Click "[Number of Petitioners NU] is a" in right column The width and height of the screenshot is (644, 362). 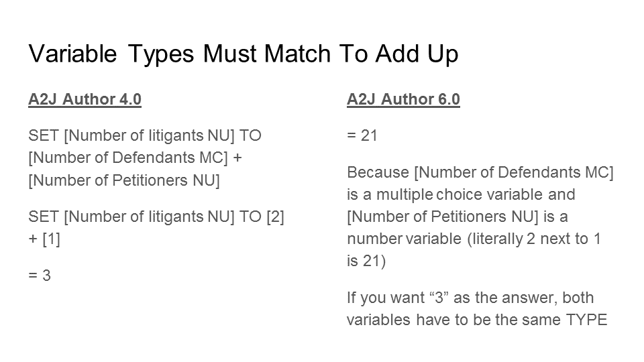tap(457, 217)
